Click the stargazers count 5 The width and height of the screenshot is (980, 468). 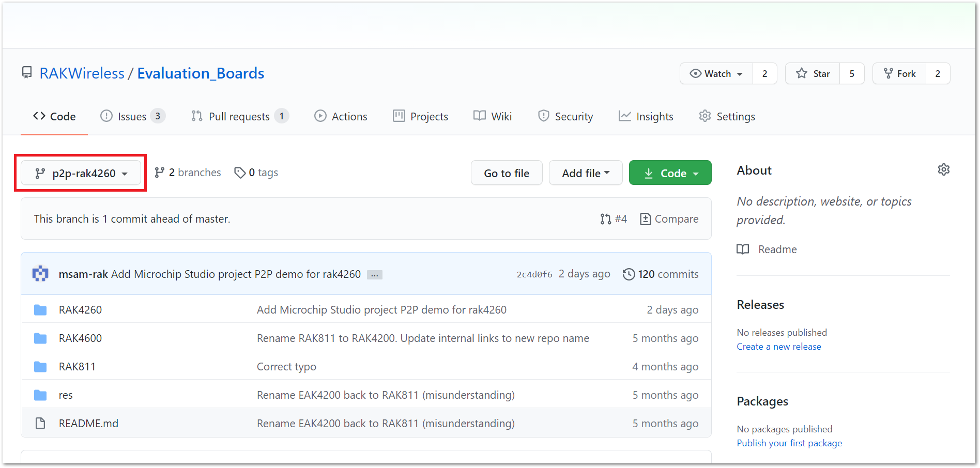click(x=852, y=73)
